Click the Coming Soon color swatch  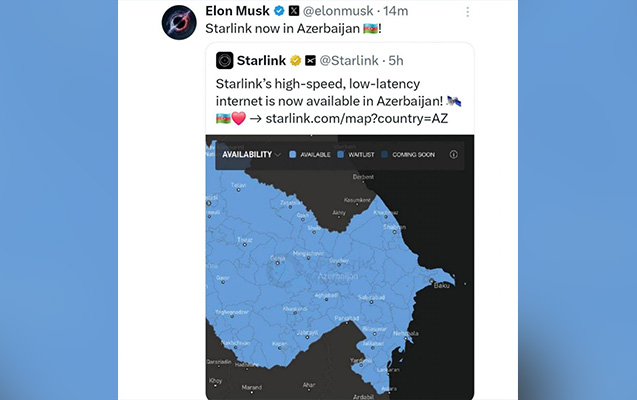point(384,154)
